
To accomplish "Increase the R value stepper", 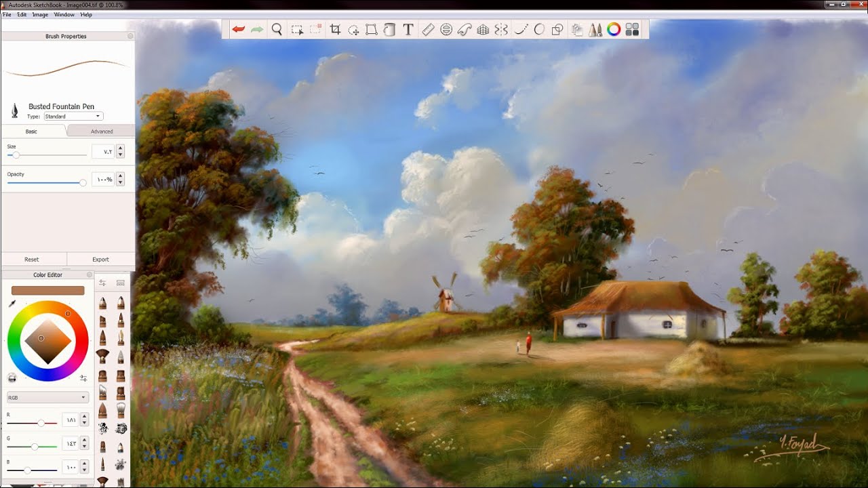I will click(85, 418).
